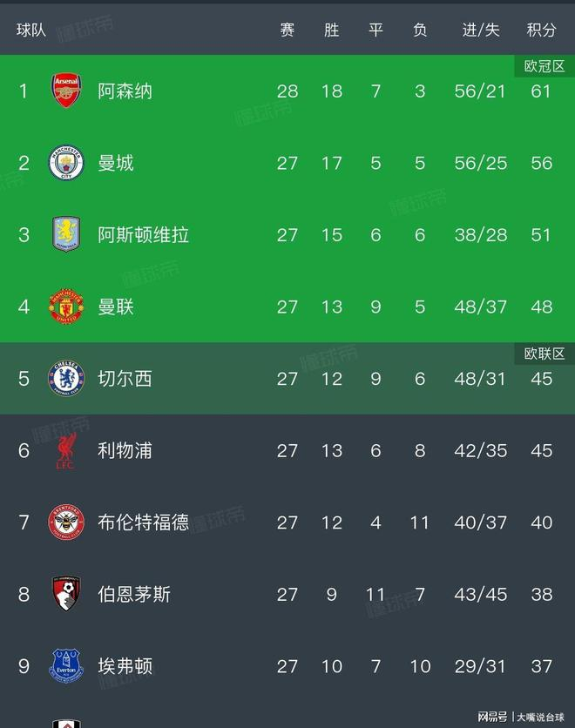Click the Brentford club crest
Image resolution: width=575 pixels, height=728 pixels.
tap(66, 522)
